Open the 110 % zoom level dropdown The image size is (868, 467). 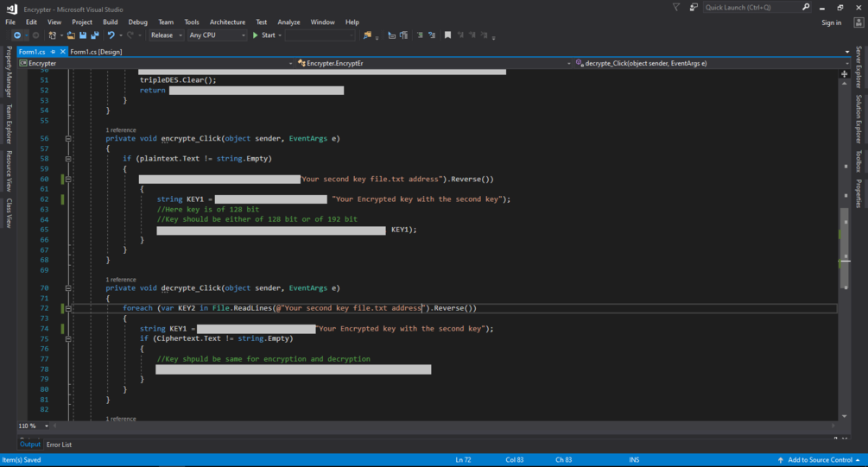coord(33,426)
